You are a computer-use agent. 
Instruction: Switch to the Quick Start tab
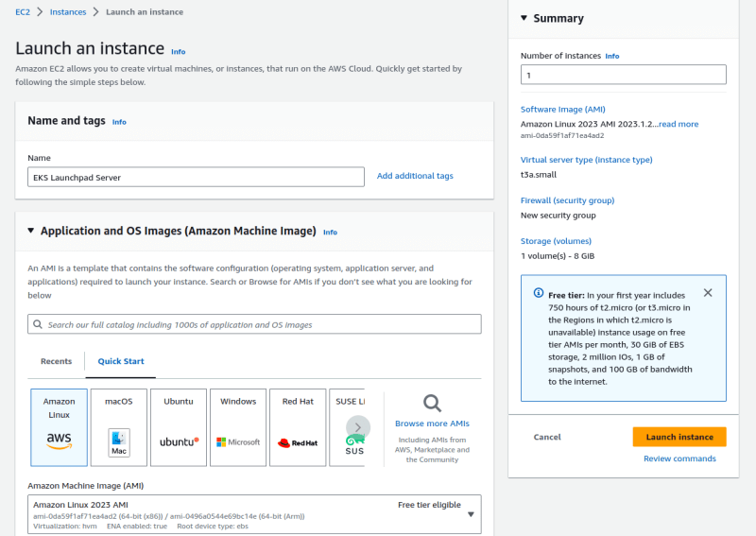coord(121,361)
